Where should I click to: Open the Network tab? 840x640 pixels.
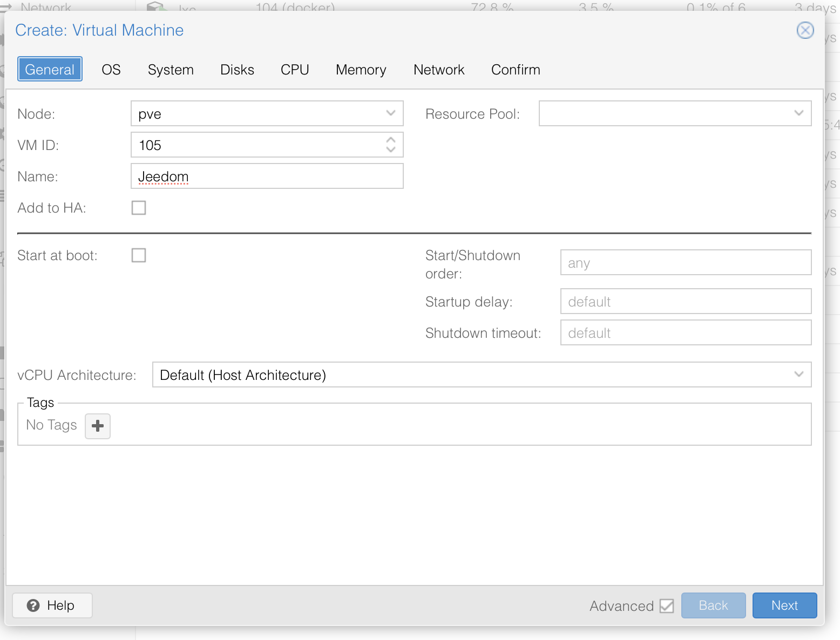pyautogui.click(x=439, y=70)
